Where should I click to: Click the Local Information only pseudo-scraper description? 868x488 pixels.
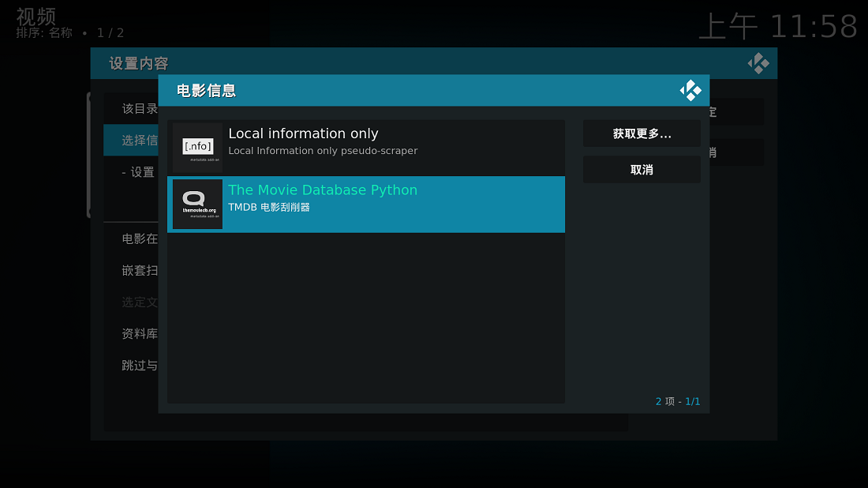[x=323, y=151]
